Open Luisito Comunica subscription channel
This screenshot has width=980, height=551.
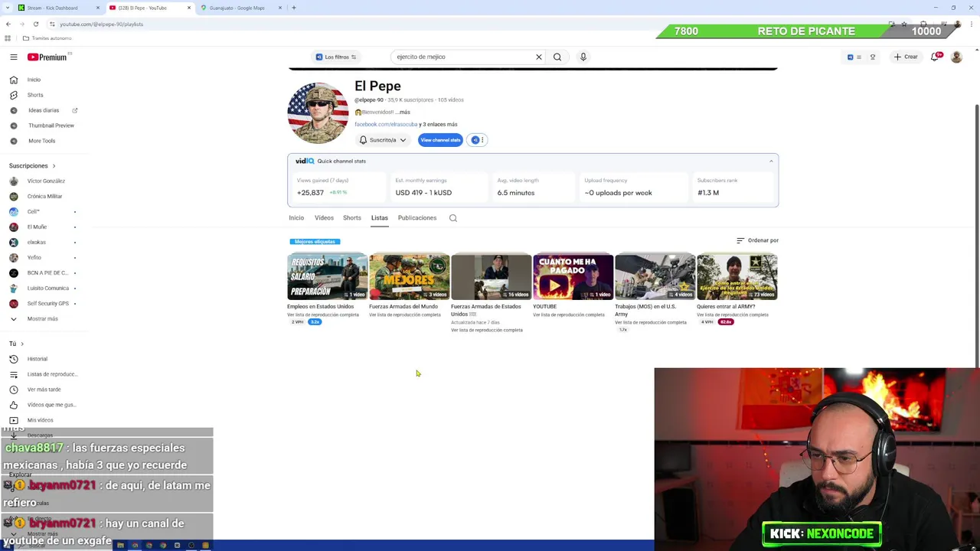tap(47, 289)
